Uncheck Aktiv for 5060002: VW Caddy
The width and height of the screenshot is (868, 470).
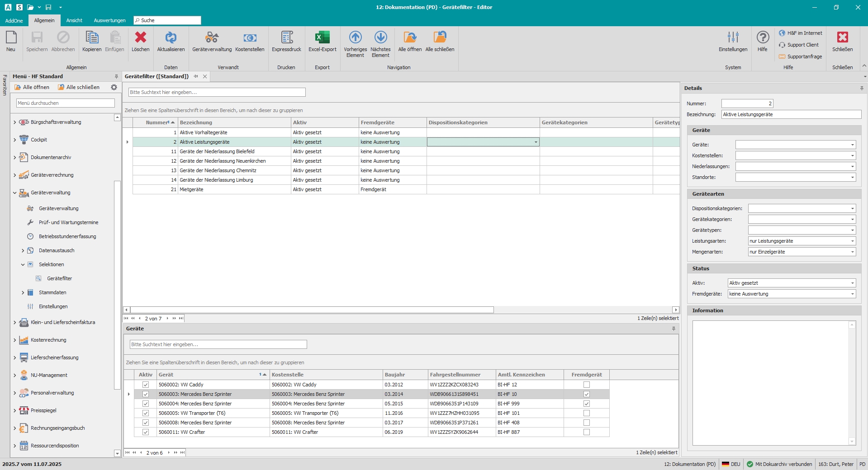pos(146,385)
